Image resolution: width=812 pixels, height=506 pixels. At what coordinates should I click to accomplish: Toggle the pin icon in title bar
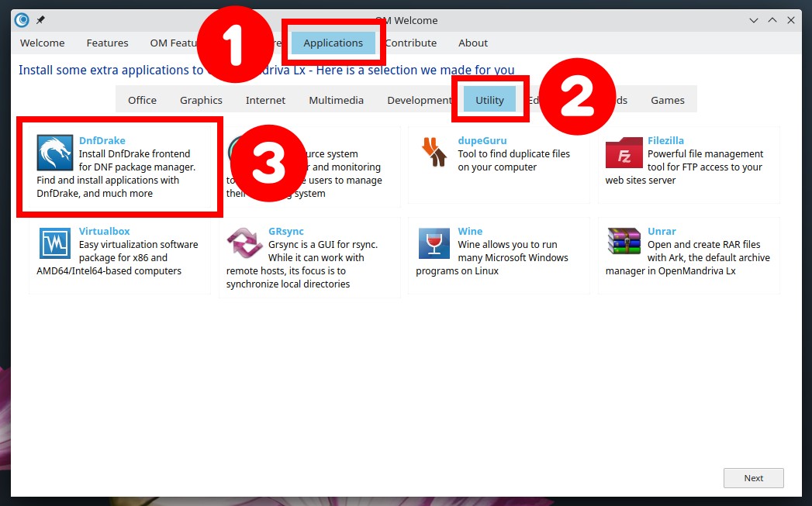tap(40, 20)
